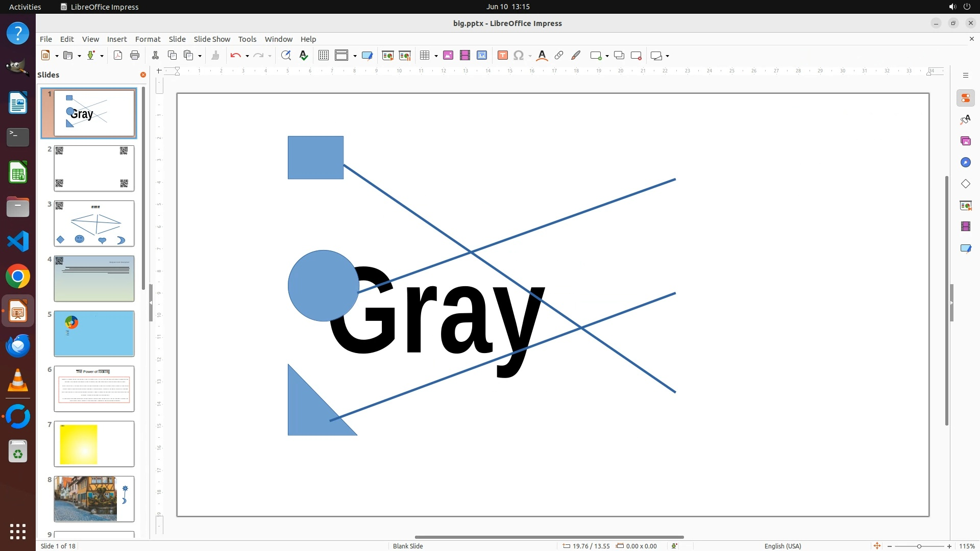Expand the Display Views dropdown arrow
Viewport: 980px width, 551px height.
click(x=355, y=56)
